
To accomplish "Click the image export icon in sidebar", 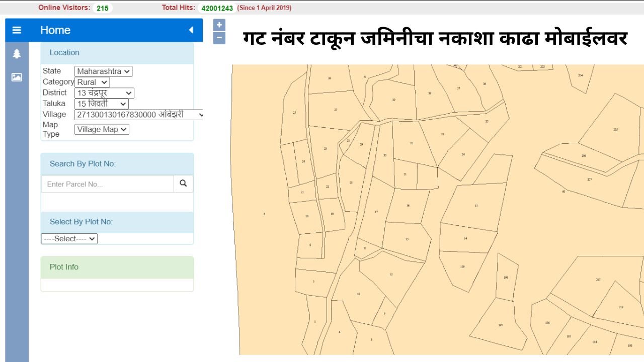I will [x=17, y=77].
